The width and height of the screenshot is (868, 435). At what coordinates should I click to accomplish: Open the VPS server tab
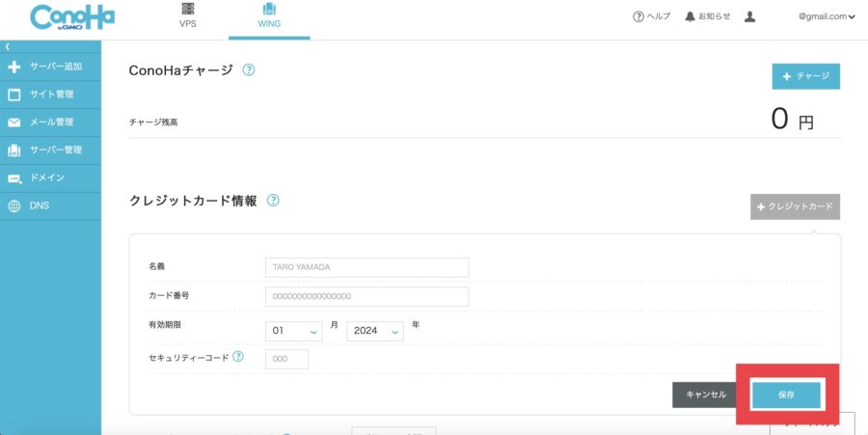(188, 15)
